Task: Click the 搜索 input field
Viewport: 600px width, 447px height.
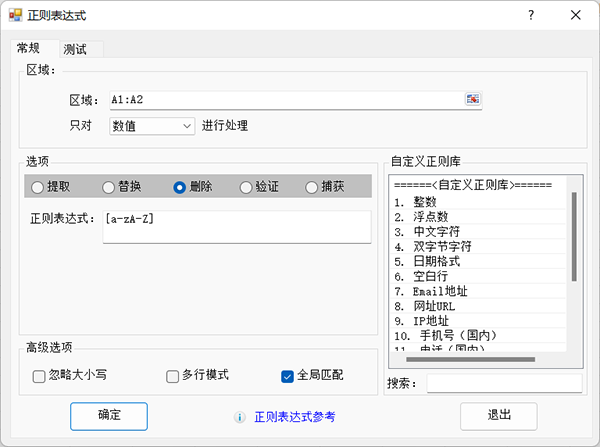Action: pyautogui.click(x=505, y=383)
